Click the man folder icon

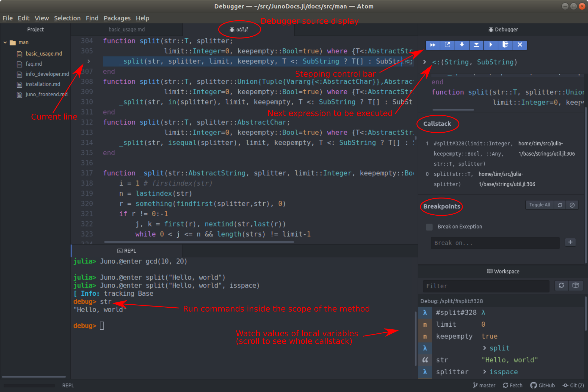point(13,43)
